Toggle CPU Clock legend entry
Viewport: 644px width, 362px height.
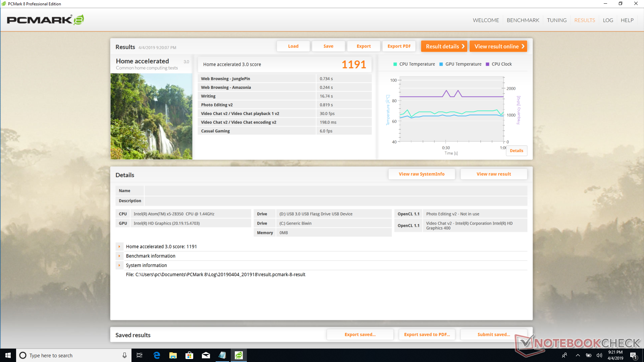click(x=499, y=64)
